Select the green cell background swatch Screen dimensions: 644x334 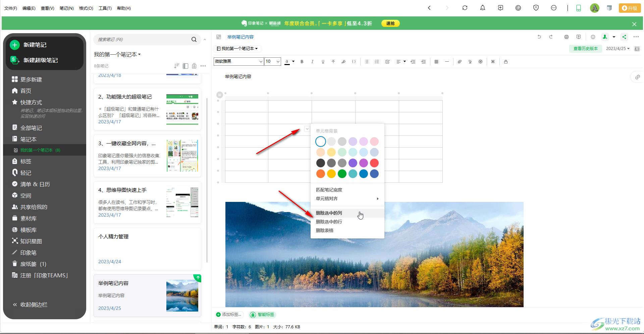tap(342, 174)
